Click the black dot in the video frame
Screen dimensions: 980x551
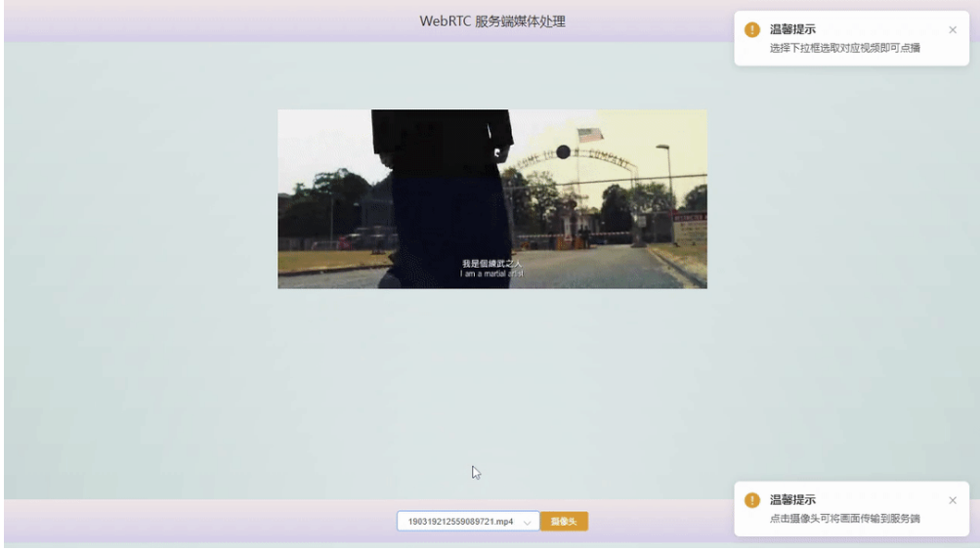[x=563, y=151]
